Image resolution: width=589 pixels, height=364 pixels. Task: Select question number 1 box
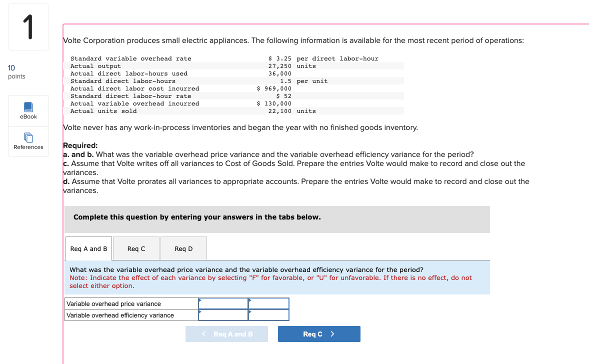(28, 27)
